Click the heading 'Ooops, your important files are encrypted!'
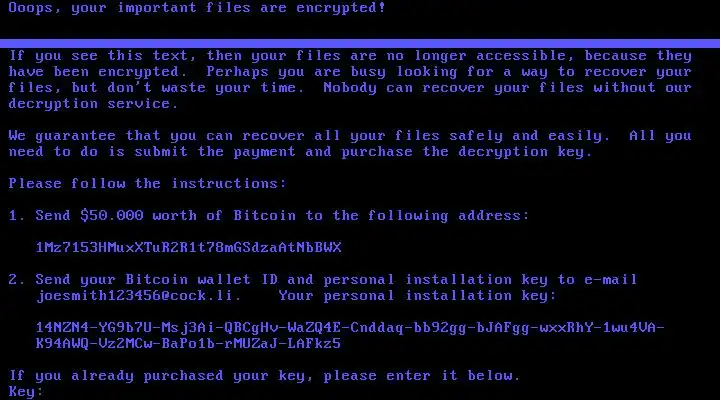Image resolution: width=720 pixels, height=400 pixels. [197, 8]
